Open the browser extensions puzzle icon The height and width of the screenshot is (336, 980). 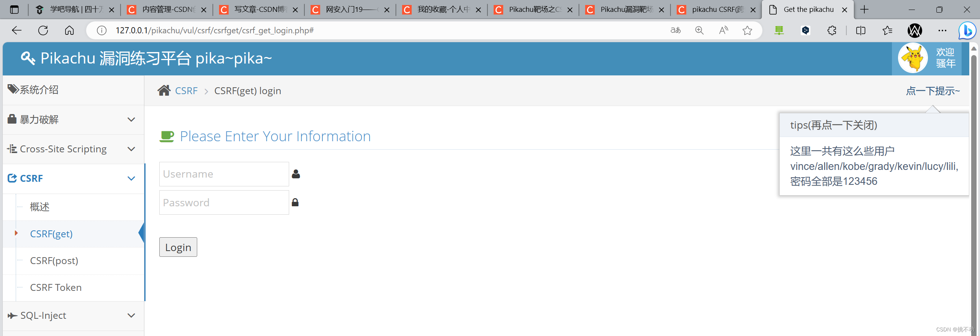832,30
